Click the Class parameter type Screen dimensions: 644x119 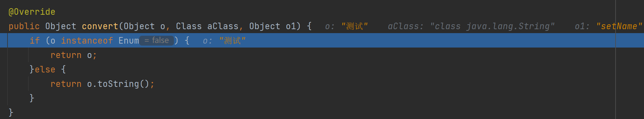point(189,26)
